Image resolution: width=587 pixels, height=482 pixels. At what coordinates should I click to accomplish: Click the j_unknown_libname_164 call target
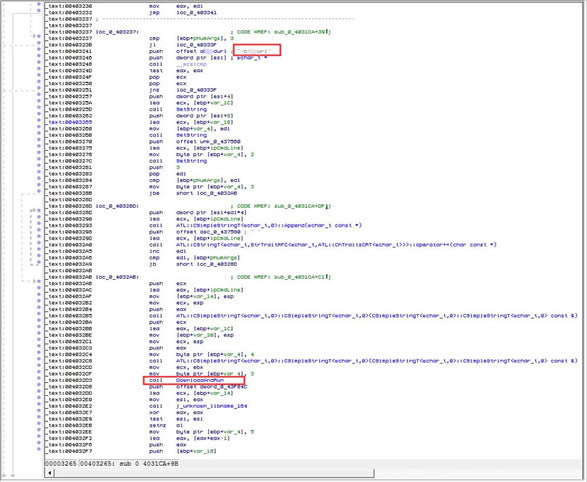(x=212, y=406)
